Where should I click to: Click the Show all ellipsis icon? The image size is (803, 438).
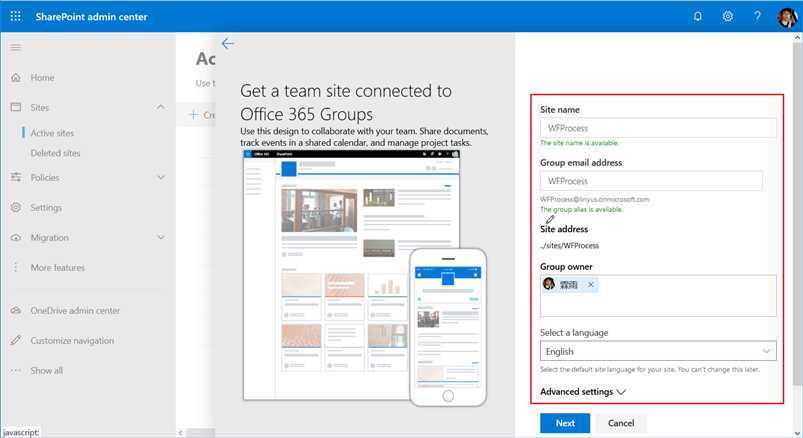16,370
